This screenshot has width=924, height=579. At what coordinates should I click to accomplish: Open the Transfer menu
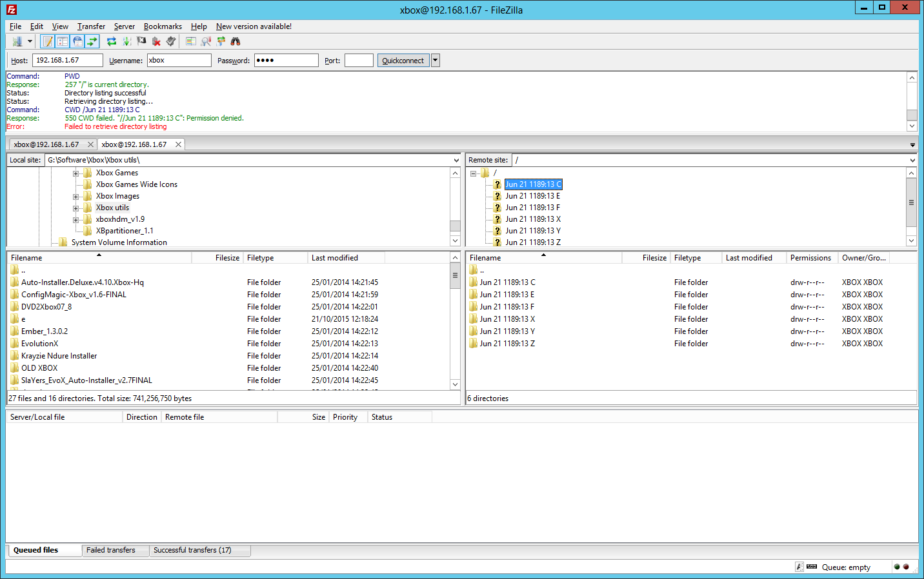click(91, 26)
